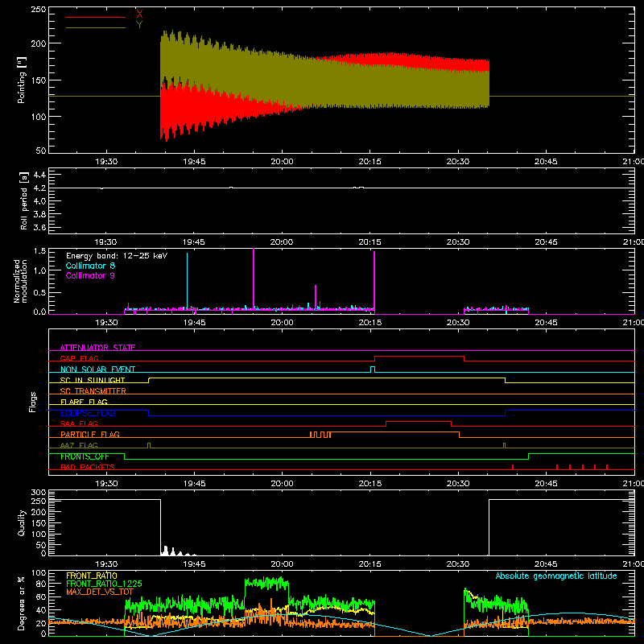Click 20:15 time label below modulation plot

pos(370,323)
